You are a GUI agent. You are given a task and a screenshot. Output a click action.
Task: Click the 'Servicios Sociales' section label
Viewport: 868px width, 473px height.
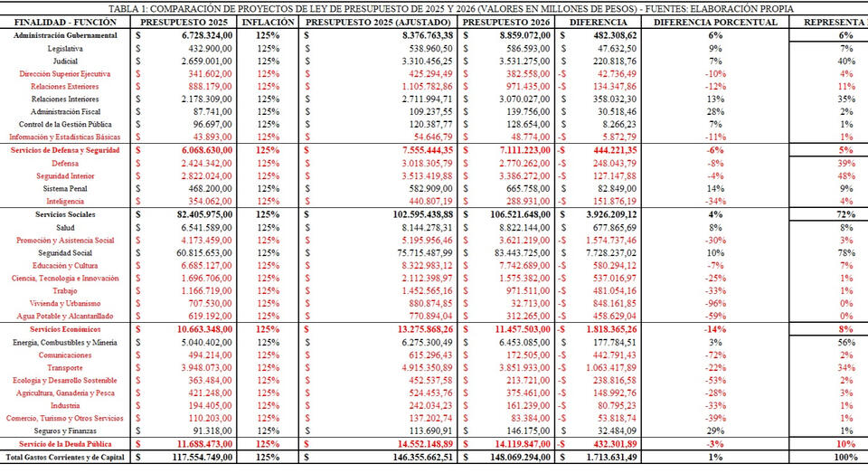click(63, 214)
